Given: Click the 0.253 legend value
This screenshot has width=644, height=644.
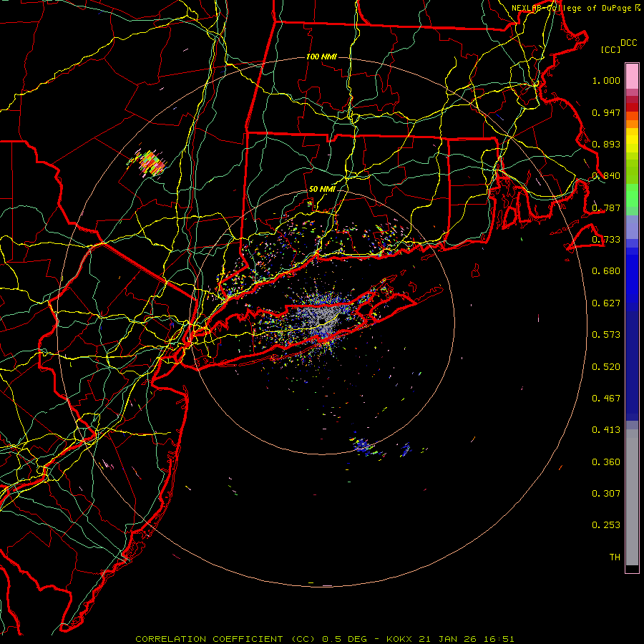Looking at the screenshot, I should 606,525.
